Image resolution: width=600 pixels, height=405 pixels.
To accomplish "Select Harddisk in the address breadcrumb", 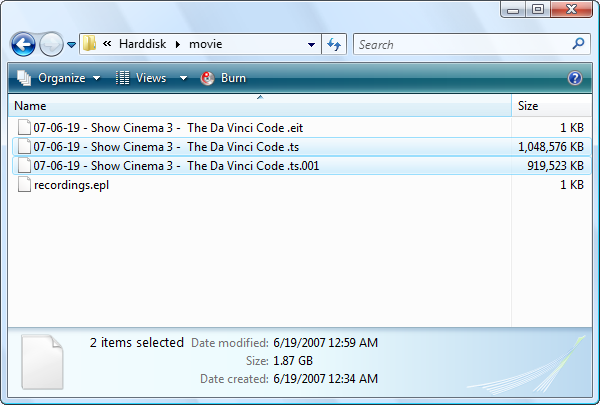I will pyautogui.click(x=142, y=44).
